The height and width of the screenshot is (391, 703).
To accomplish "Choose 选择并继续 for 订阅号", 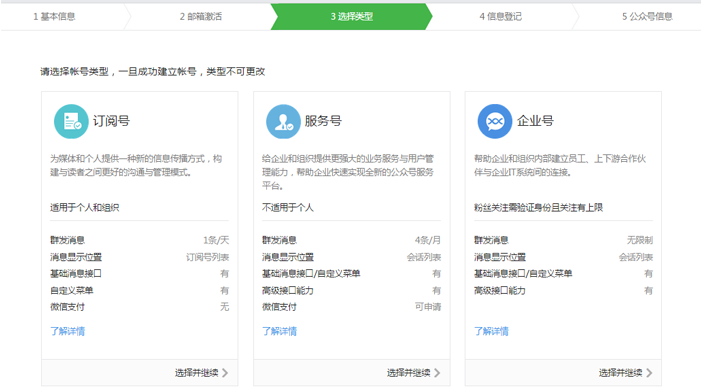I will (201, 373).
